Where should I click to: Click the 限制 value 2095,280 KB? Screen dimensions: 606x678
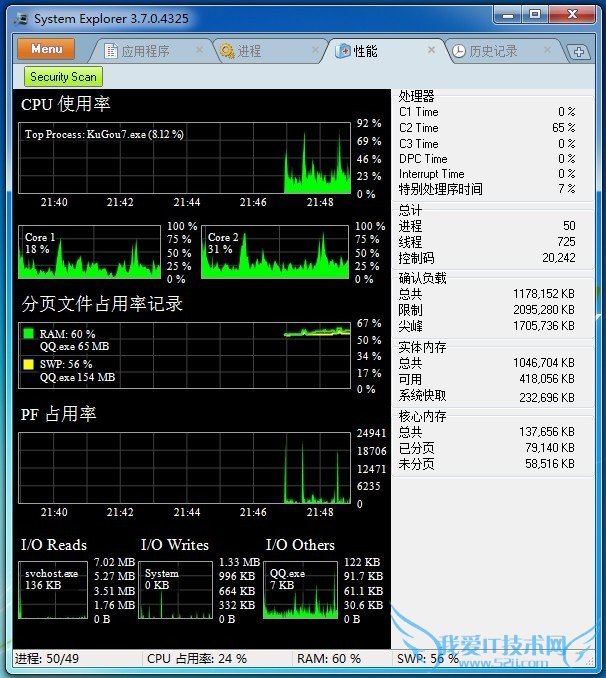tap(544, 310)
